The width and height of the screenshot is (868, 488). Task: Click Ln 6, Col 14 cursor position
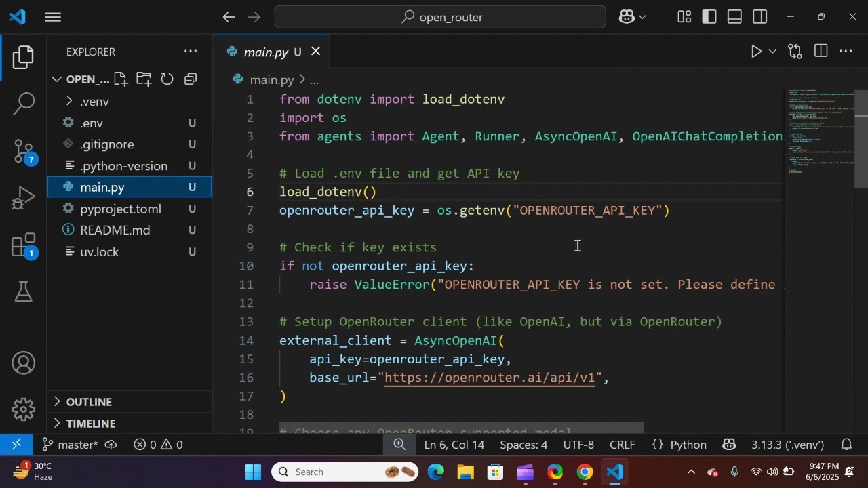454,445
